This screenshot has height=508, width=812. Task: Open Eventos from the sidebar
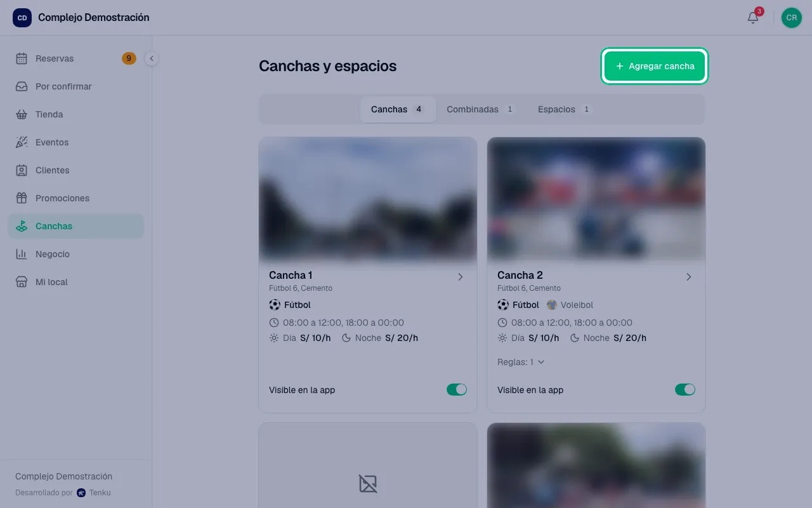[75, 142]
